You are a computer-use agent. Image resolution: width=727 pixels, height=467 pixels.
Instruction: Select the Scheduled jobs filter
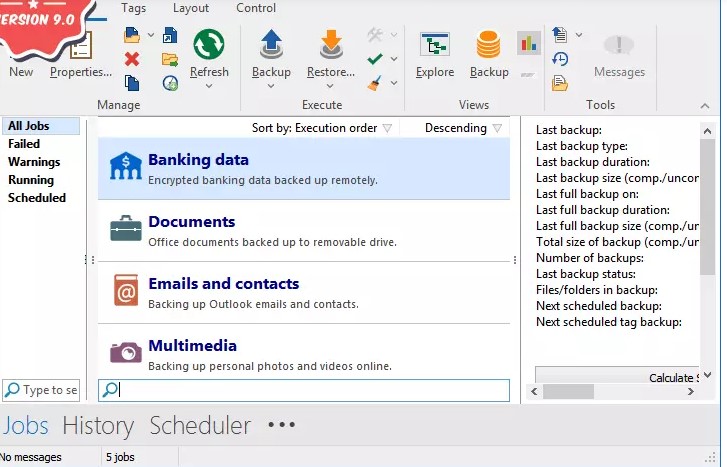click(37, 198)
